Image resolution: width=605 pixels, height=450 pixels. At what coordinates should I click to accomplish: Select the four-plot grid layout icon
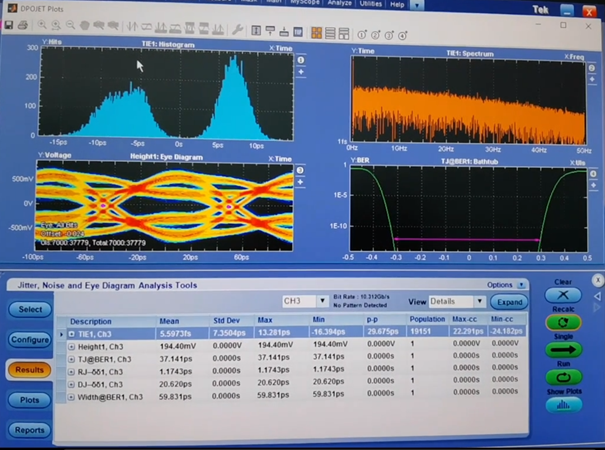pos(316,31)
